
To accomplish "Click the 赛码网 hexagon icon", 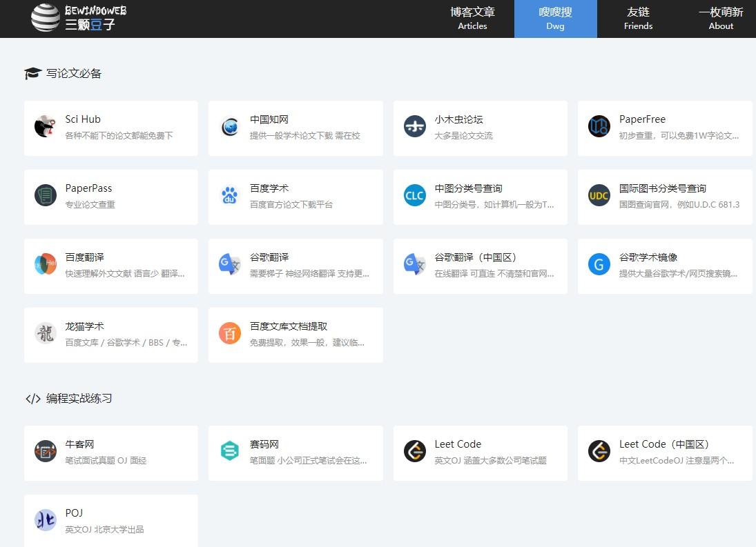I will 230,451.
